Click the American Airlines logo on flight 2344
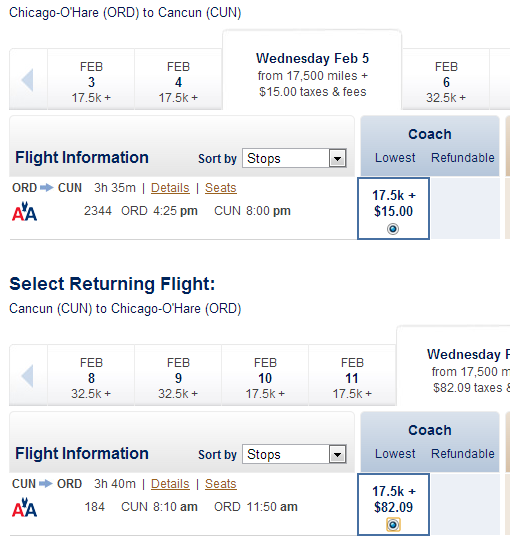Image resolution: width=510 pixels, height=560 pixels. pos(24,211)
